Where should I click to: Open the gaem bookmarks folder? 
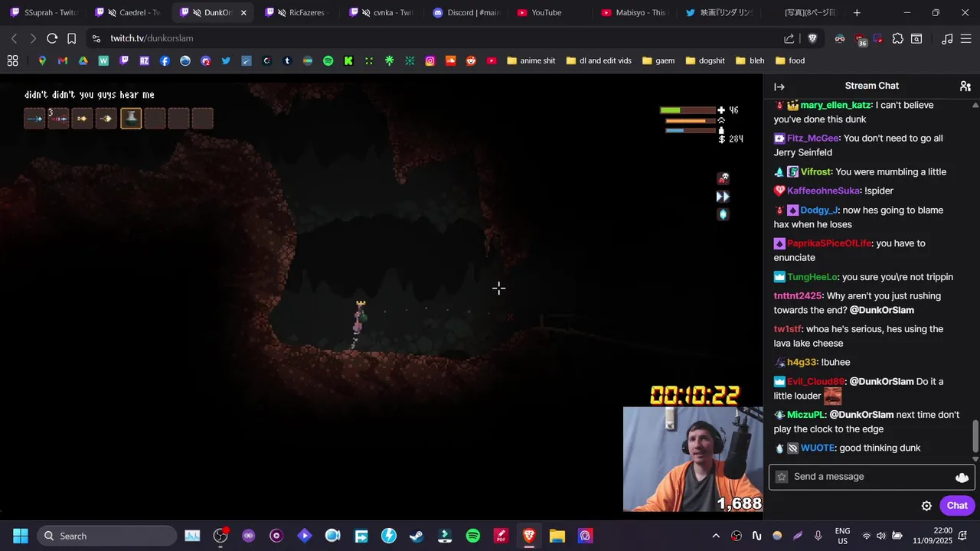pos(658,60)
